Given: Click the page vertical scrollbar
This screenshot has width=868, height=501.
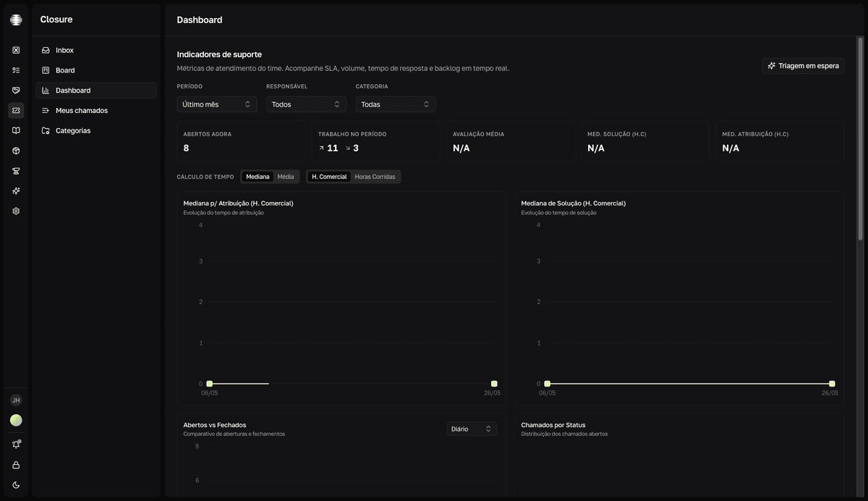Looking at the screenshot, I should pos(860,139).
